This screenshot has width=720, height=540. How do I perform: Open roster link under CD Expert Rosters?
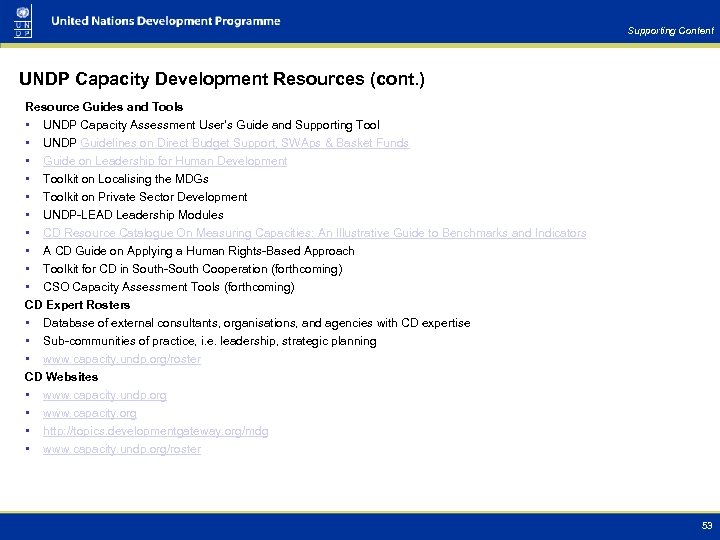coord(122,359)
